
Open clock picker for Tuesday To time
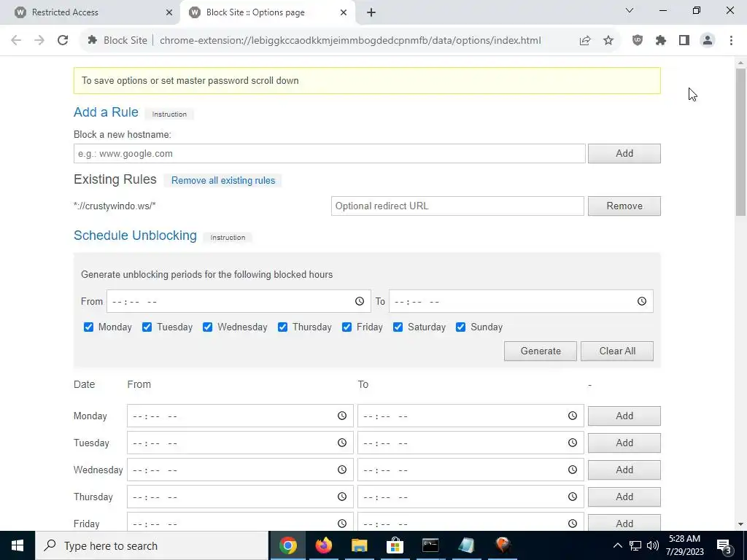coord(573,443)
